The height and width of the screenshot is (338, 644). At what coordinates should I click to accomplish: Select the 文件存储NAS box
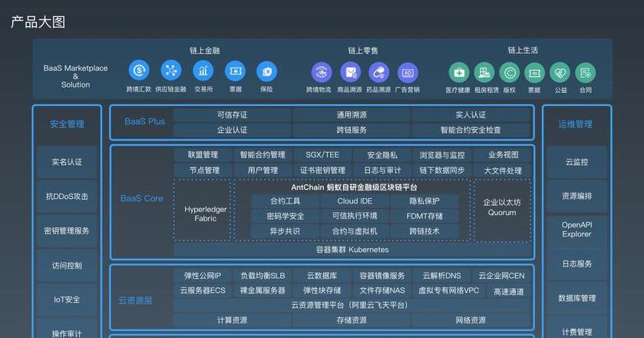tap(382, 290)
